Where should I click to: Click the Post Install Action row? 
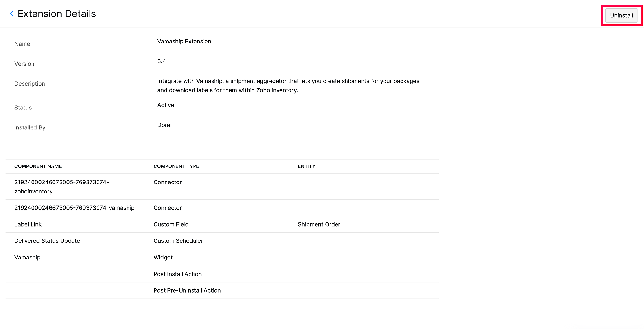pos(177,274)
